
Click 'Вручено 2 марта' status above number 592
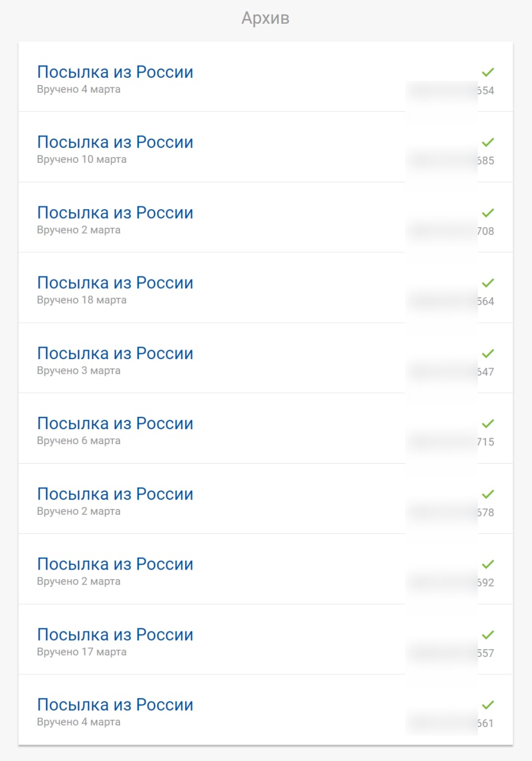tap(78, 581)
